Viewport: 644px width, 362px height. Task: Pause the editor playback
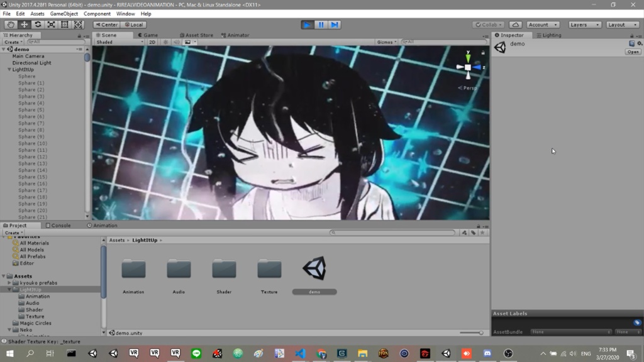(321, 25)
